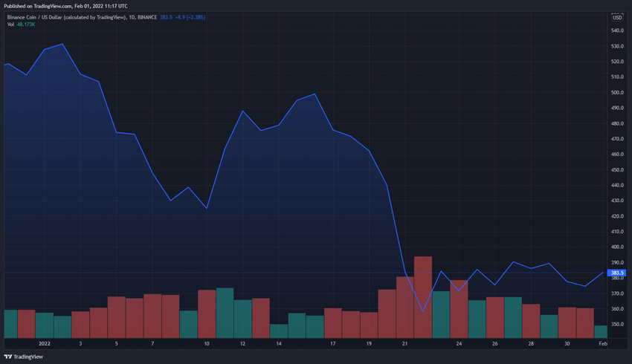632x364 pixels.
Task: Click the highest peak of the price line
Action: [x=62, y=44]
